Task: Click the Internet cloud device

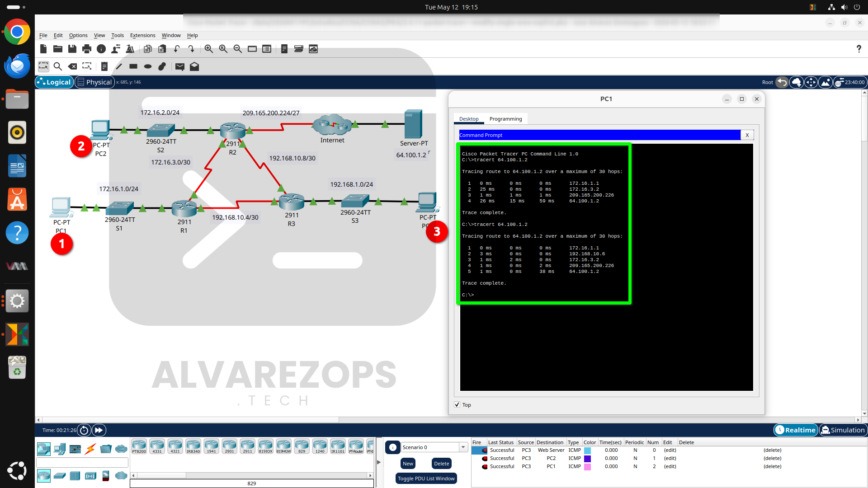Action: click(332, 125)
